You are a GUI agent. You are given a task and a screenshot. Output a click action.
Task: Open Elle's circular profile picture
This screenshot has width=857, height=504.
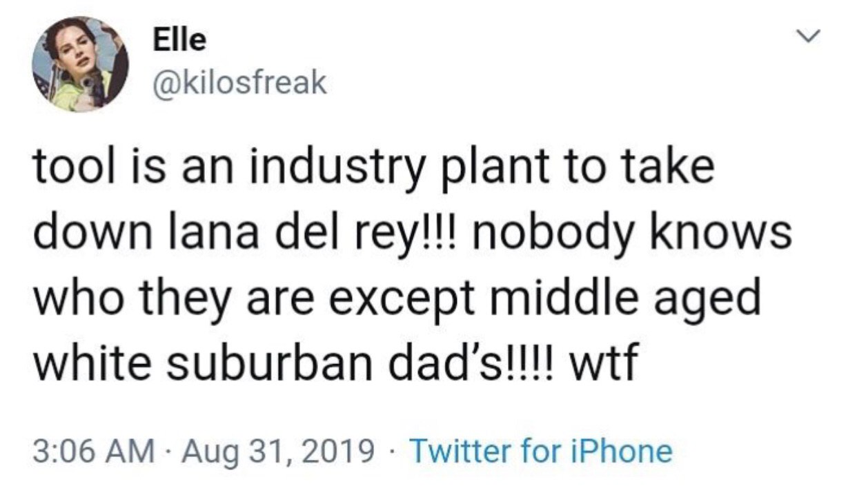point(80,63)
